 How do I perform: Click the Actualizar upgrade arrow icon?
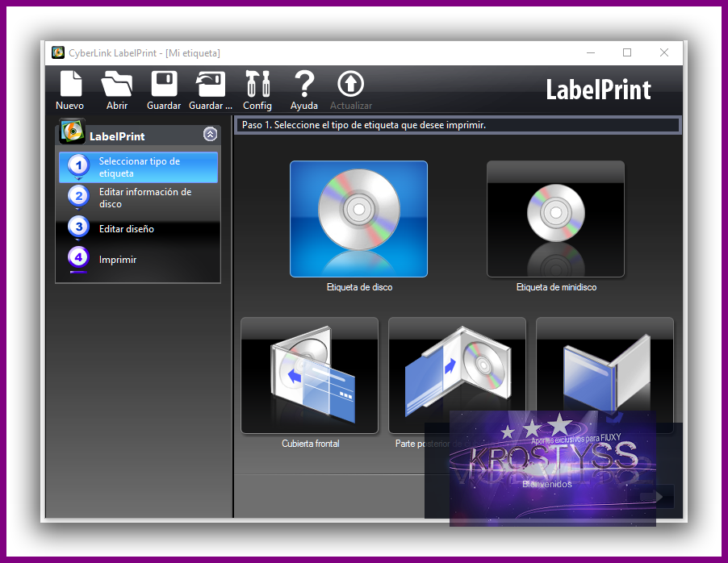click(x=350, y=90)
